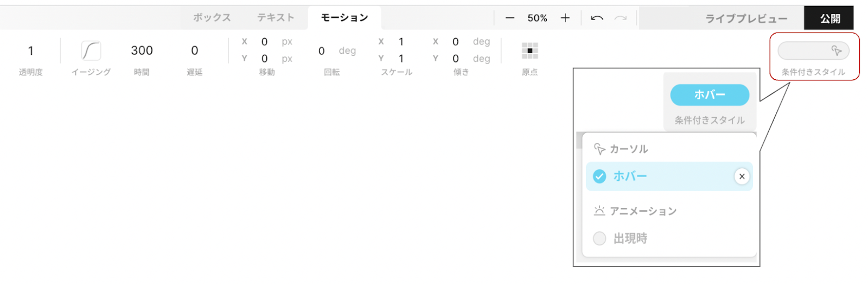Click the cursor icon in conditional style field

837,51
